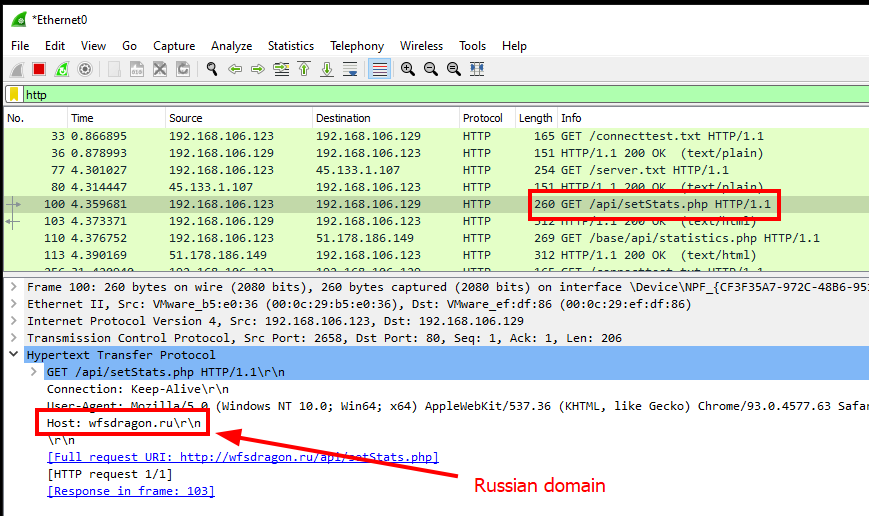Select the Host: wfsdragon.ru header line

(124, 423)
